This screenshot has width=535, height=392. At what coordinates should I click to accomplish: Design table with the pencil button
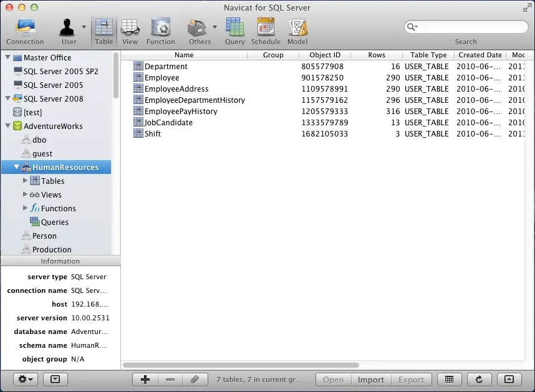point(195,380)
